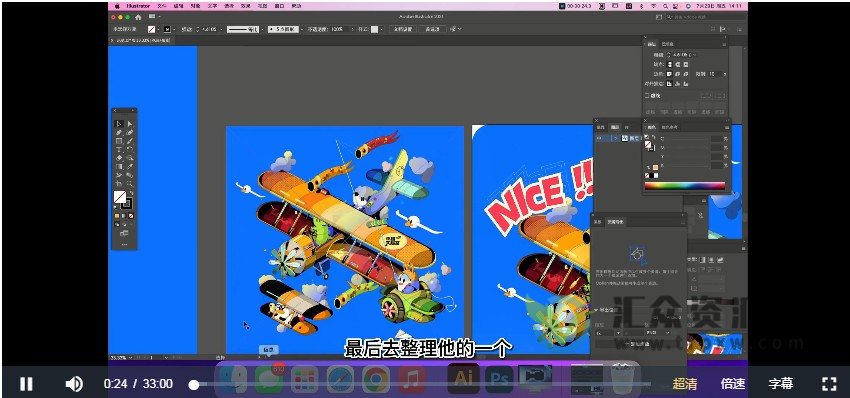Align stroke to outside icon
The image size is (850, 398).
click(x=686, y=84)
